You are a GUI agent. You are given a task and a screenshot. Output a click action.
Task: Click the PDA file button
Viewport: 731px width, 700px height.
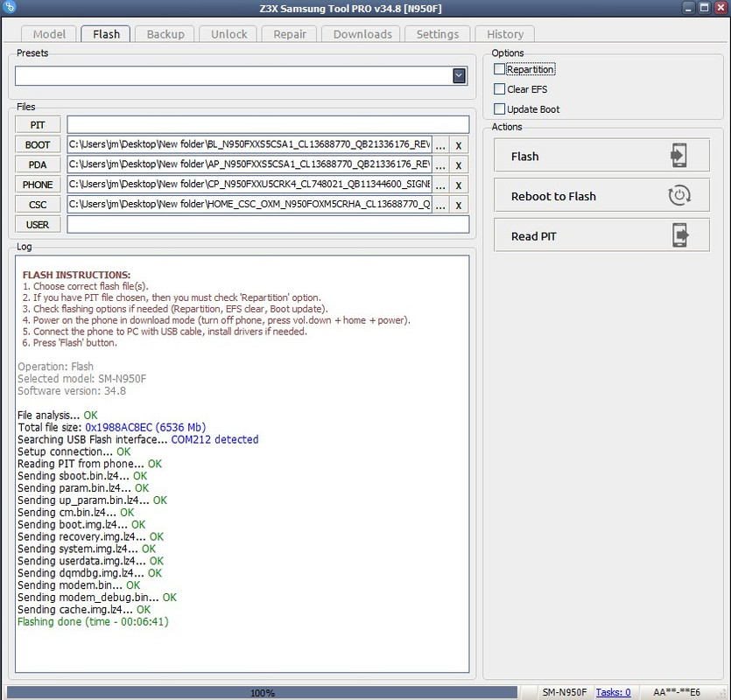[x=38, y=165]
